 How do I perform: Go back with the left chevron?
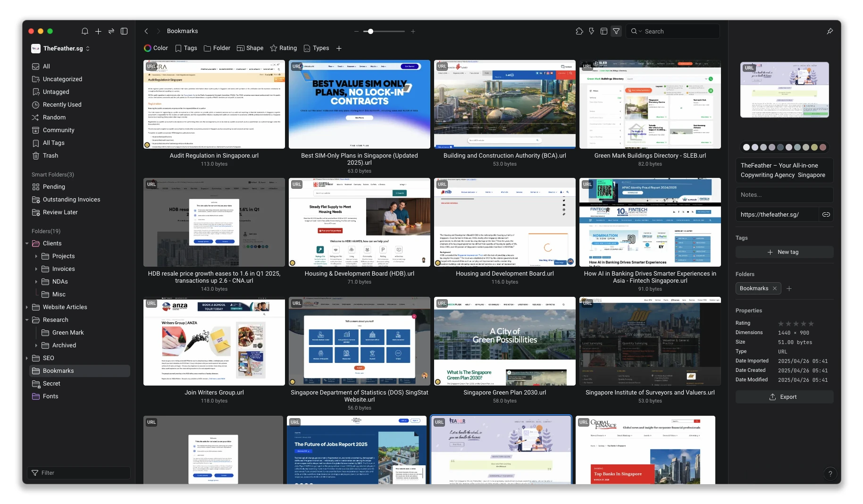coord(146,31)
